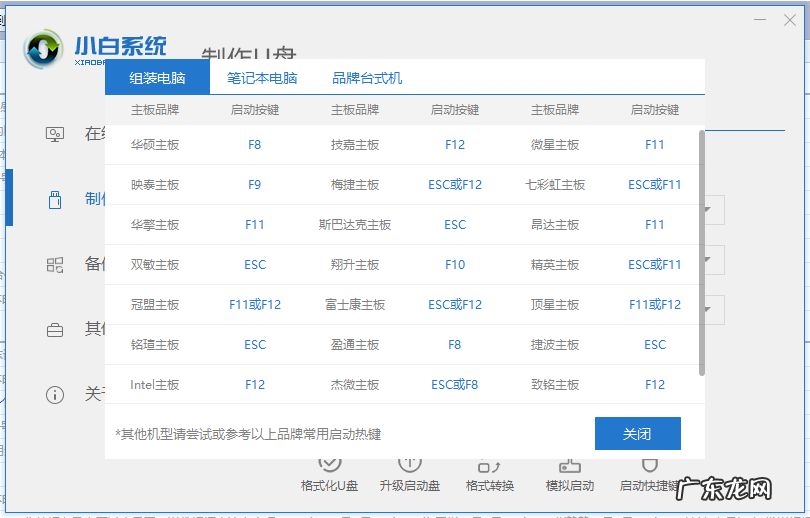The height and width of the screenshot is (518, 810).
Task: Click the Intel主板 cell
Action: [x=154, y=385]
